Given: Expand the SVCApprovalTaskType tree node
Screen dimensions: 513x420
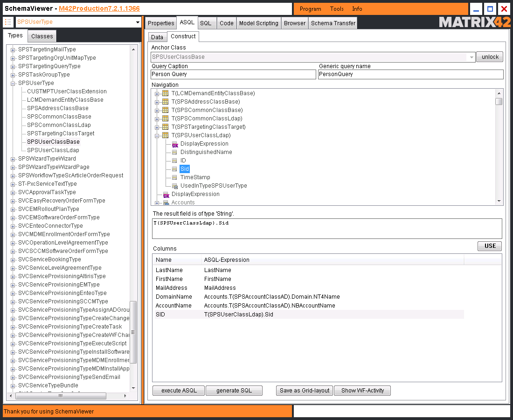Looking at the screenshot, I should point(13,193).
